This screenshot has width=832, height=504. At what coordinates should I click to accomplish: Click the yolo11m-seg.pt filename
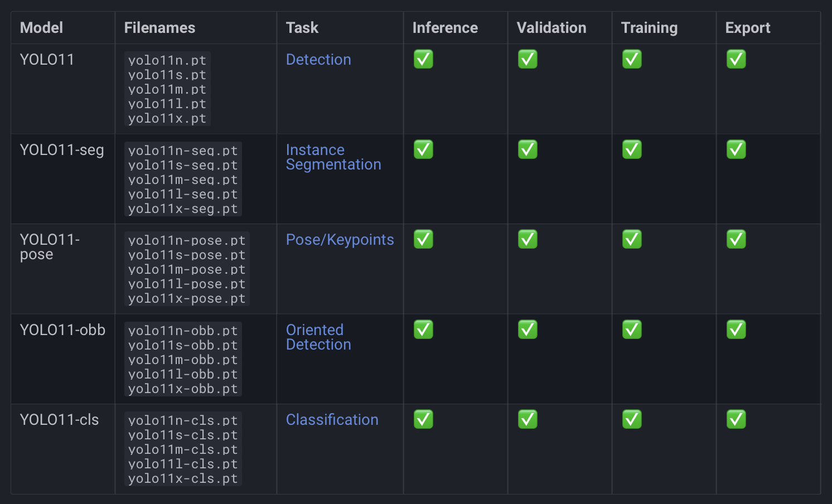(183, 180)
